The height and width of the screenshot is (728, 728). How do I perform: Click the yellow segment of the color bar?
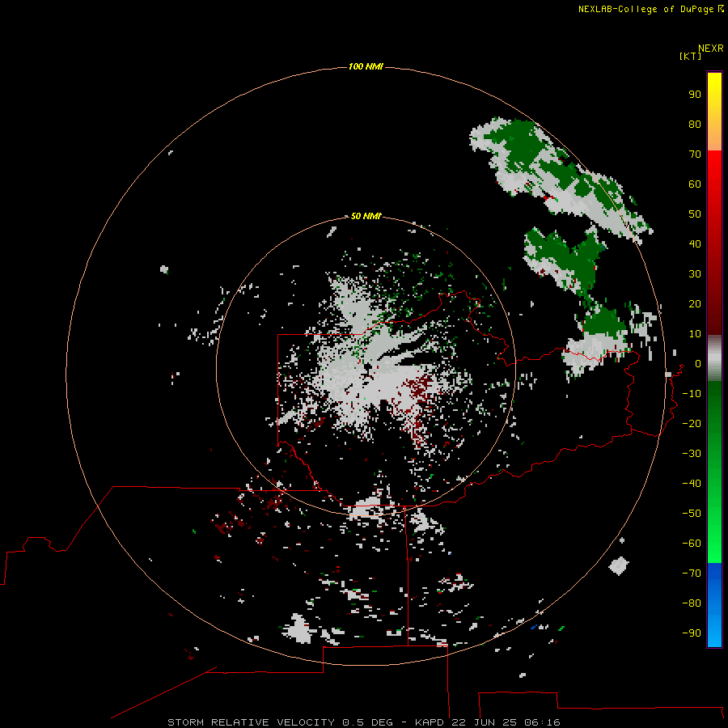point(714,112)
